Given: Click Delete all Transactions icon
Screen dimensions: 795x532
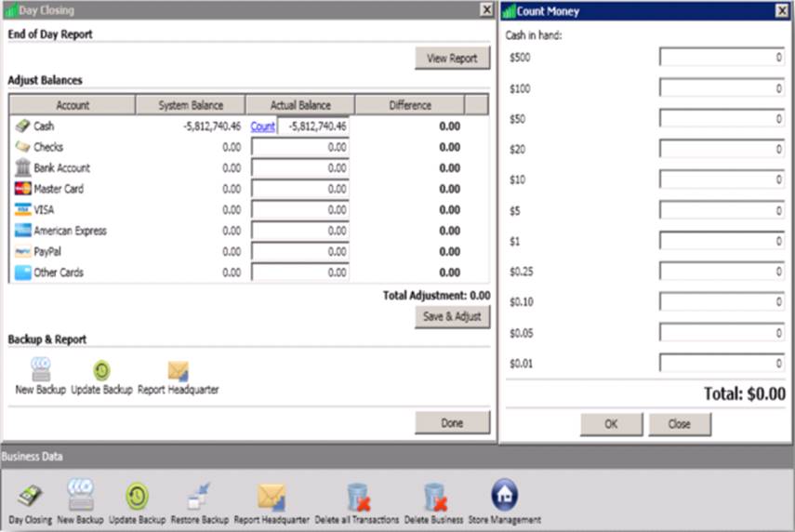Looking at the screenshot, I should (357, 497).
